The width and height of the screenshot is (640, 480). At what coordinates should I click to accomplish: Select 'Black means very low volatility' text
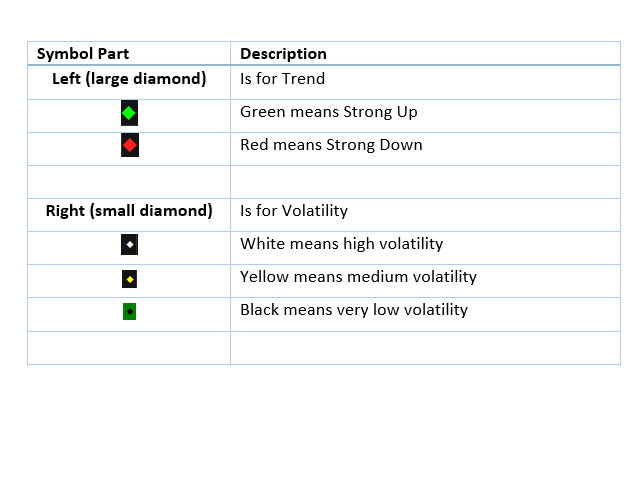point(354,310)
